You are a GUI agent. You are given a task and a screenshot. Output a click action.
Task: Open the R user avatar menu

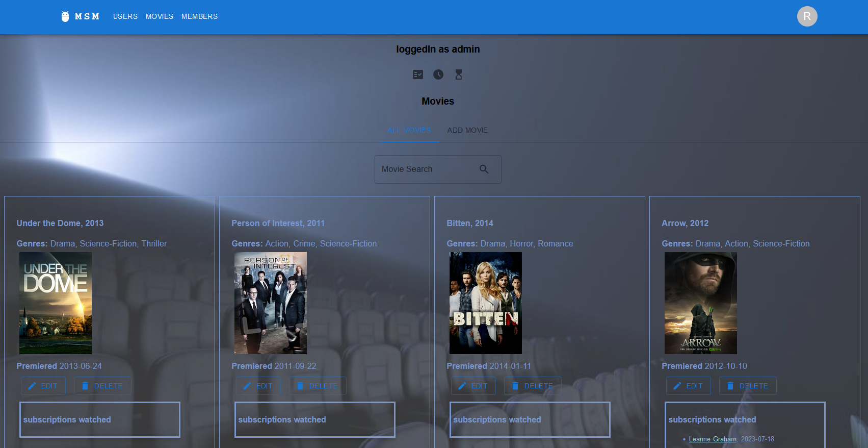tap(807, 16)
